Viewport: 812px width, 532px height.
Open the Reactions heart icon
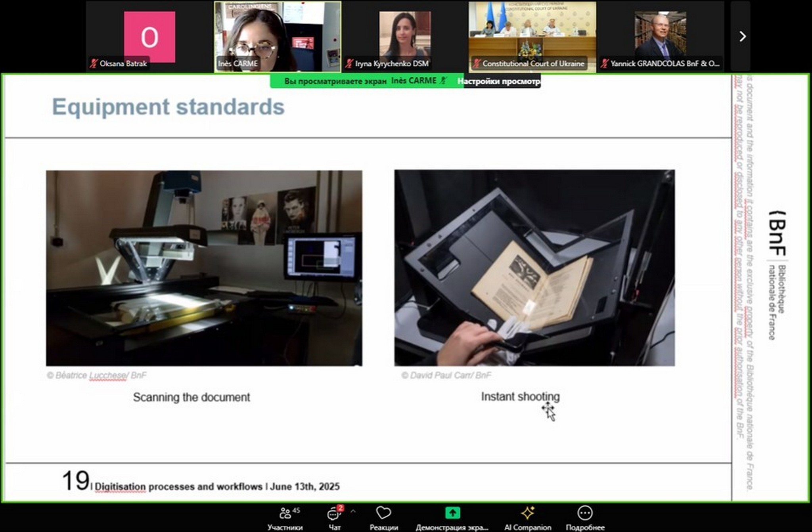[x=383, y=513]
